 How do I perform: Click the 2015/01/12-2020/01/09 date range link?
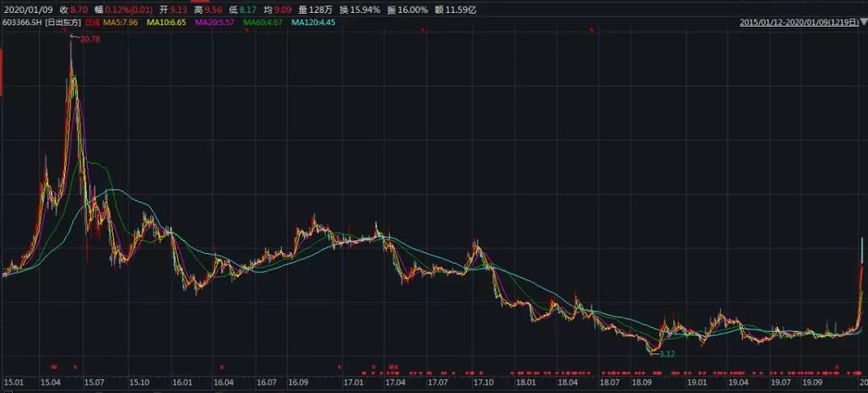pyautogui.click(x=800, y=23)
